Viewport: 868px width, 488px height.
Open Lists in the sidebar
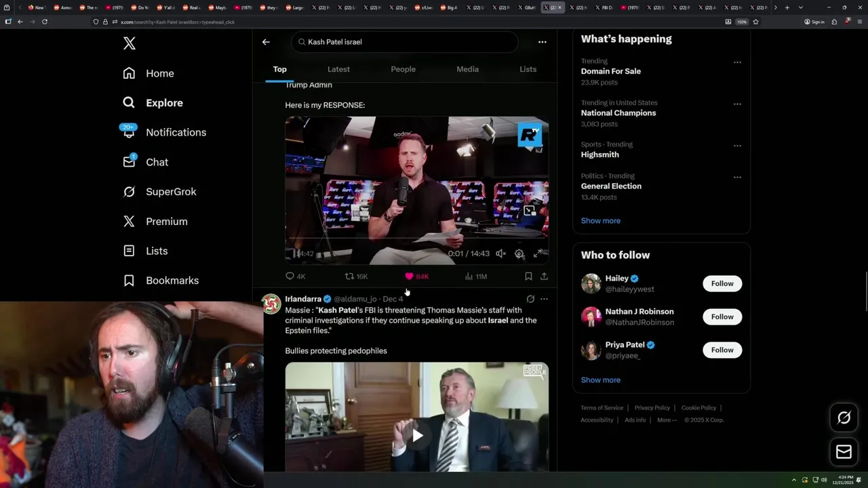pyautogui.click(x=145, y=251)
